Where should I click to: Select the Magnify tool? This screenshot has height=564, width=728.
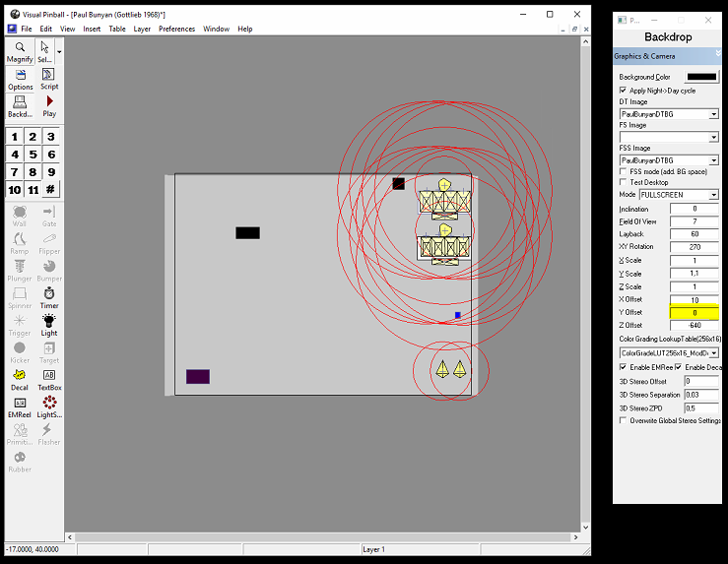click(20, 52)
